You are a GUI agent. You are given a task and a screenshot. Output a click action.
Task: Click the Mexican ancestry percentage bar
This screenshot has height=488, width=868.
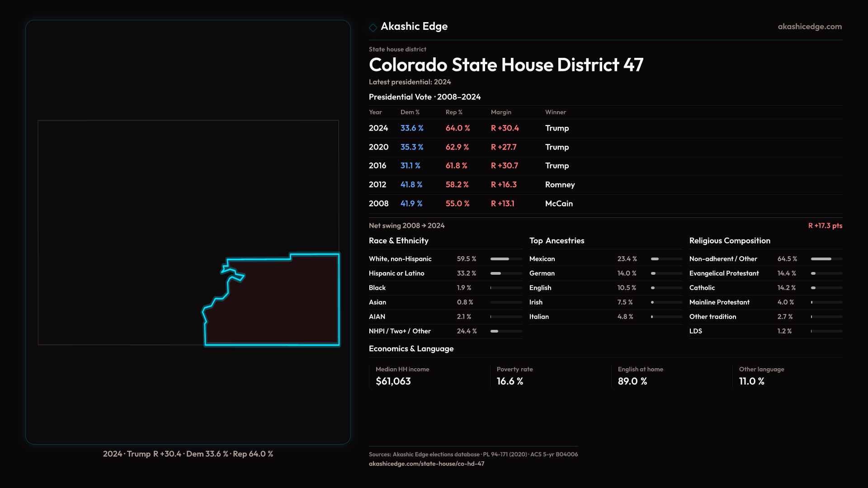(666, 259)
